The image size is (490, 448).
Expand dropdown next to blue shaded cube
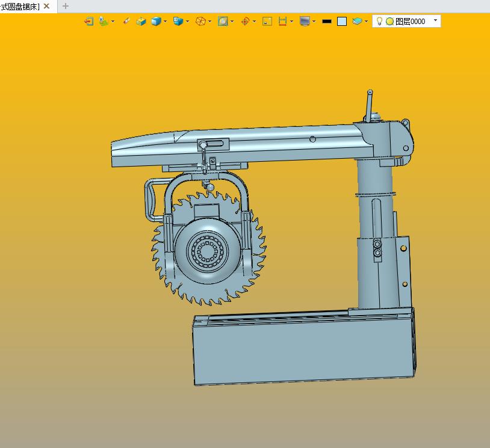pos(166,22)
